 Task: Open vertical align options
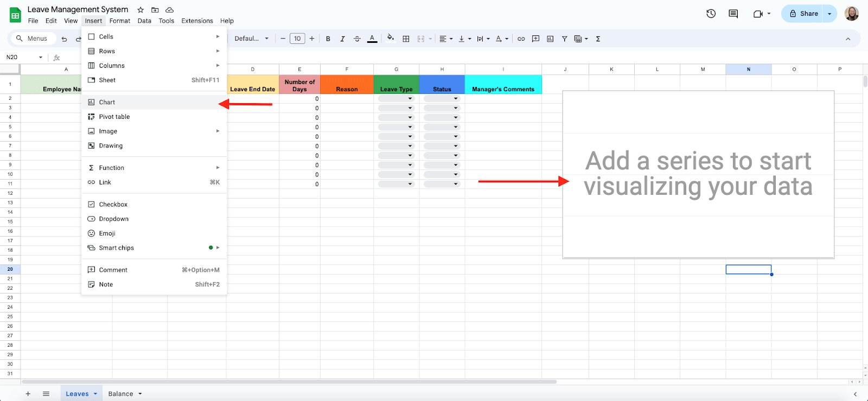tap(465, 39)
